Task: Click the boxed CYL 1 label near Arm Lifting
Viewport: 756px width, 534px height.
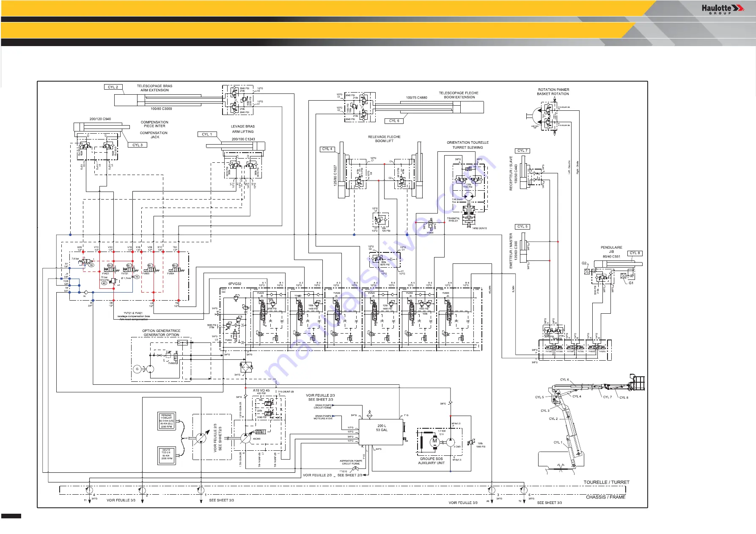Action: [207, 134]
